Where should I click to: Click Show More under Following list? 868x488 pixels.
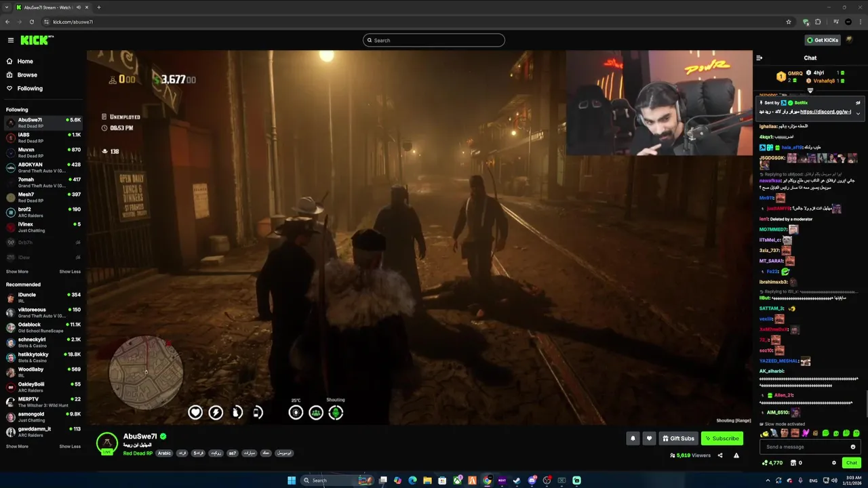[x=17, y=272]
